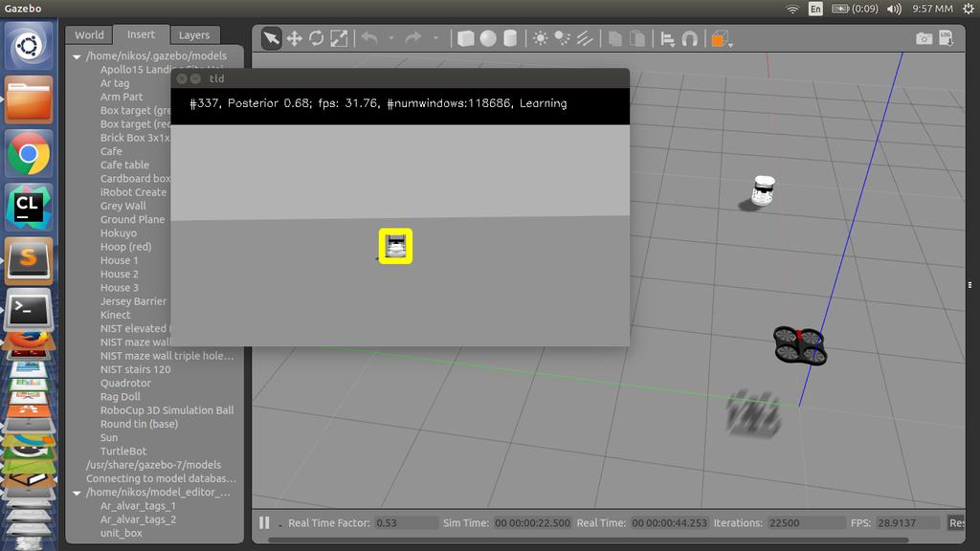This screenshot has height=551, width=980.
Task: Open the undo history dropdown arrow
Action: (x=391, y=38)
